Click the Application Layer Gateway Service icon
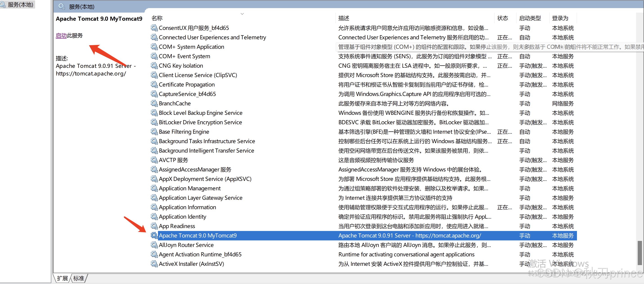644x284 pixels. pyautogui.click(x=154, y=198)
